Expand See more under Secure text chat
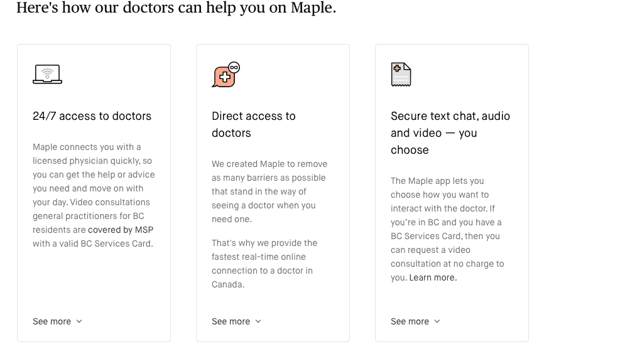Viewport: 630px width, 364px height. coord(415,321)
